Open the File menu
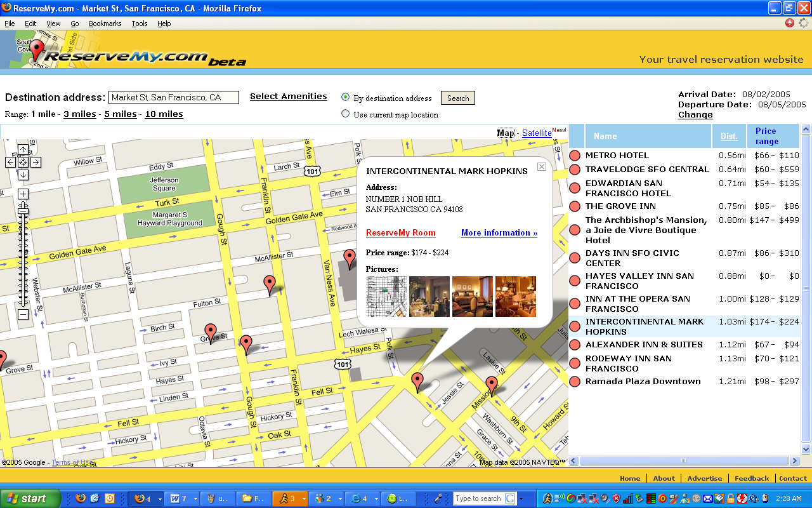The image size is (812, 508). point(10,23)
